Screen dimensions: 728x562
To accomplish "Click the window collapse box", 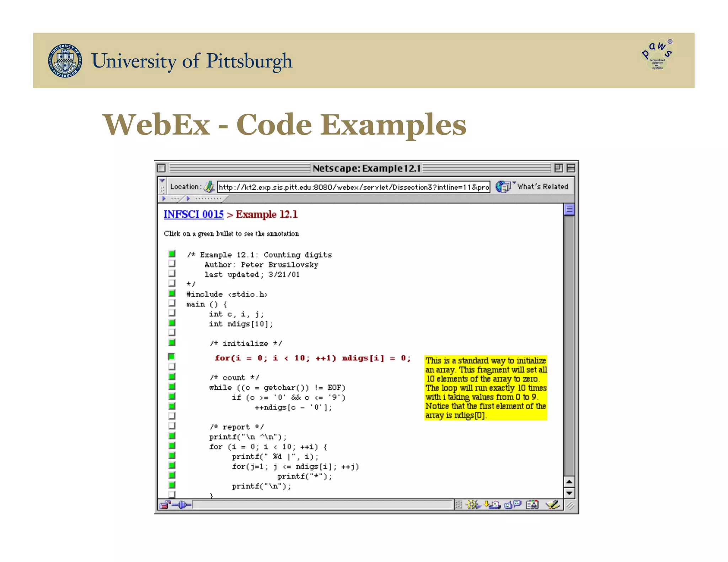I will (571, 168).
